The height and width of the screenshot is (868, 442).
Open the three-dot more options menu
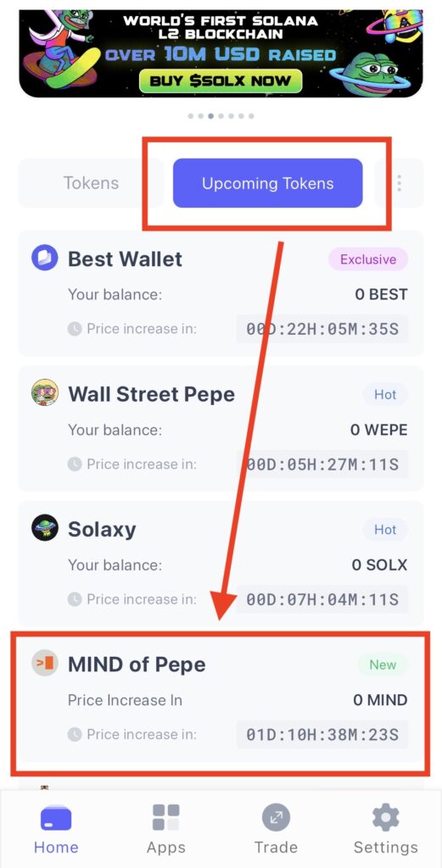(399, 183)
